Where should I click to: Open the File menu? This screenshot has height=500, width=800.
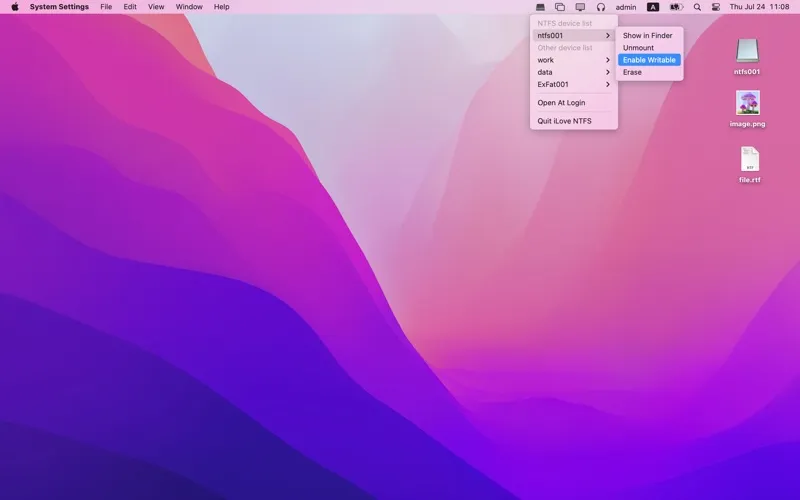pos(106,7)
